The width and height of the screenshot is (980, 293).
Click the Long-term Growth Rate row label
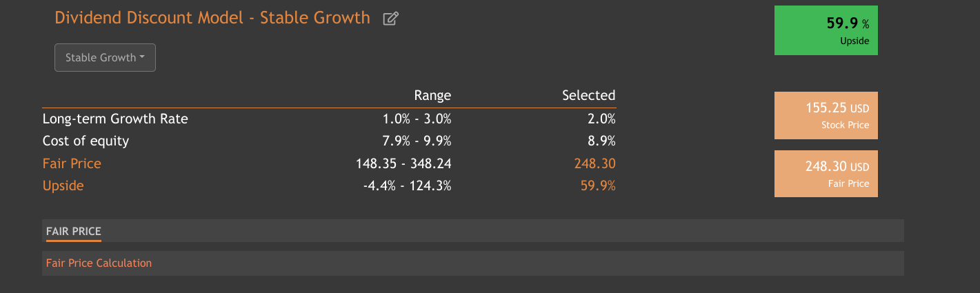coord(115,119)
